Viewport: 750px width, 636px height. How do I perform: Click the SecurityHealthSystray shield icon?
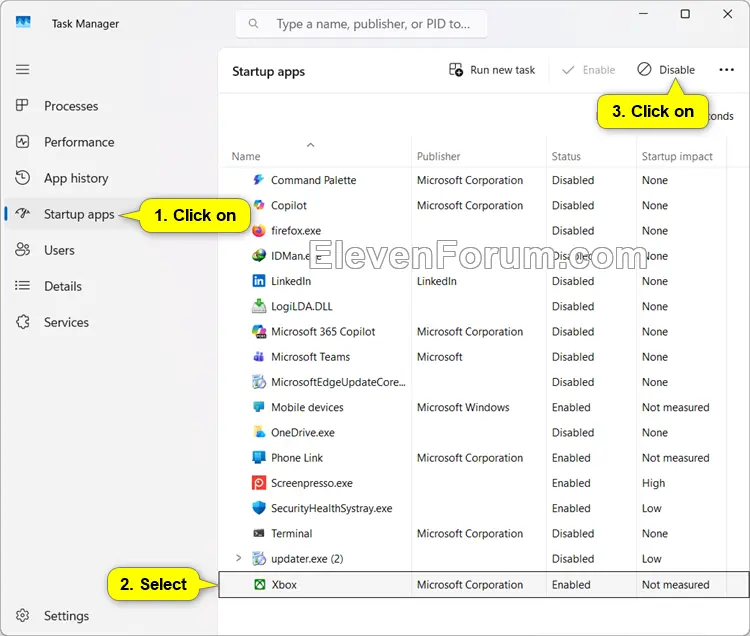pos(259,508)
